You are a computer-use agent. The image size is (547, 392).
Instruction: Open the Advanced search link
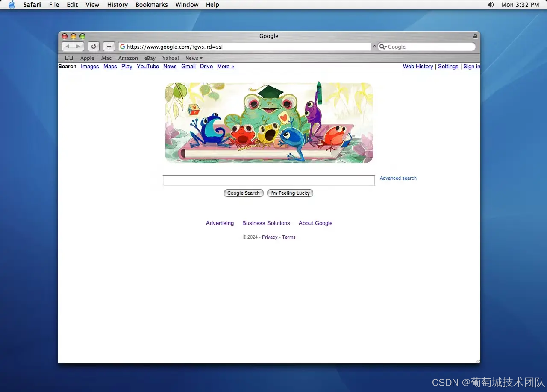tap(398, 178)
